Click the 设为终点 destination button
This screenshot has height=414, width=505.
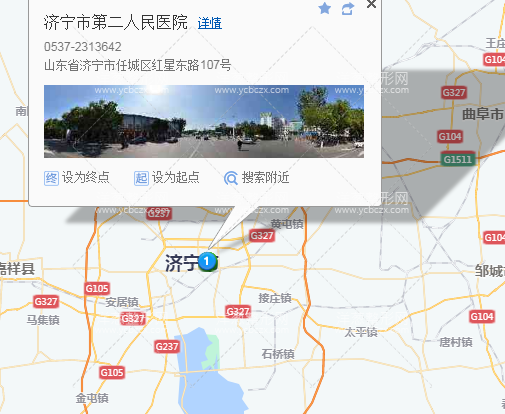tap(77, 177)
